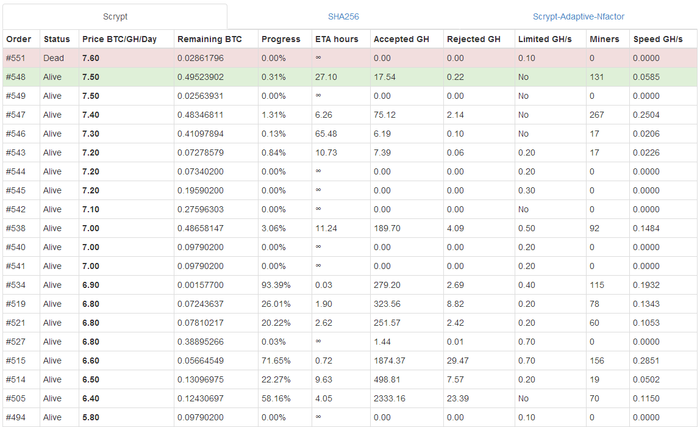Click miners count 131
This screenshot has height=427, width=700.
coord(596,77)
